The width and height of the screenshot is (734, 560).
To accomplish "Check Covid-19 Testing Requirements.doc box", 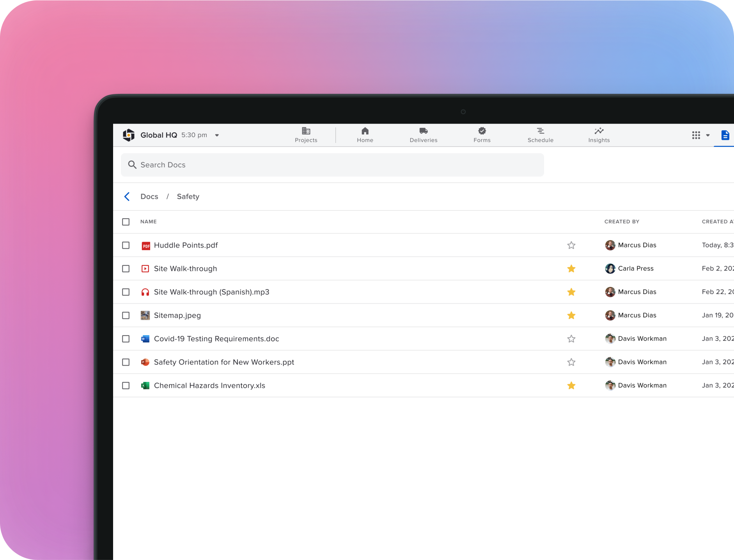I will pyautogui.click(x=126, y=339).
